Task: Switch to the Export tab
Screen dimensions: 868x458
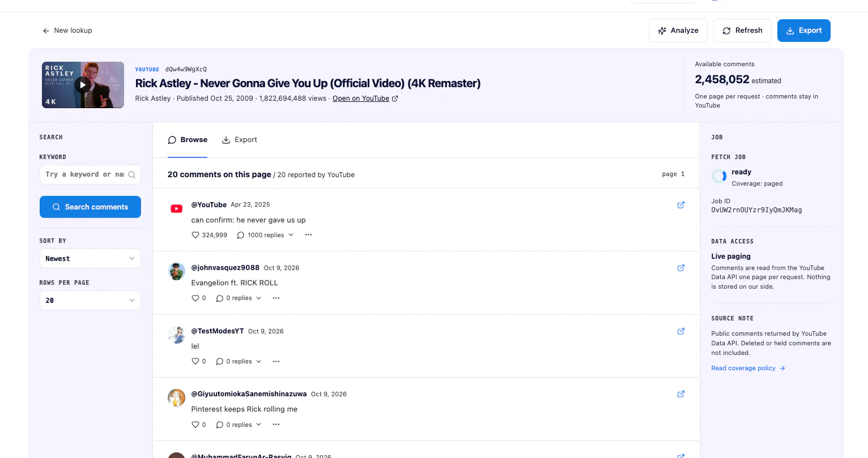Action: pyautogui.click(x=239, y=140)
